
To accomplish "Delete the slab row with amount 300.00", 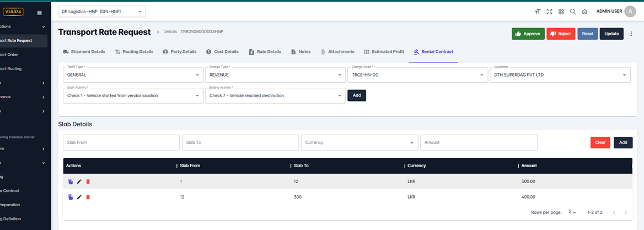I will pyautogui.click(x=88, y=181).
